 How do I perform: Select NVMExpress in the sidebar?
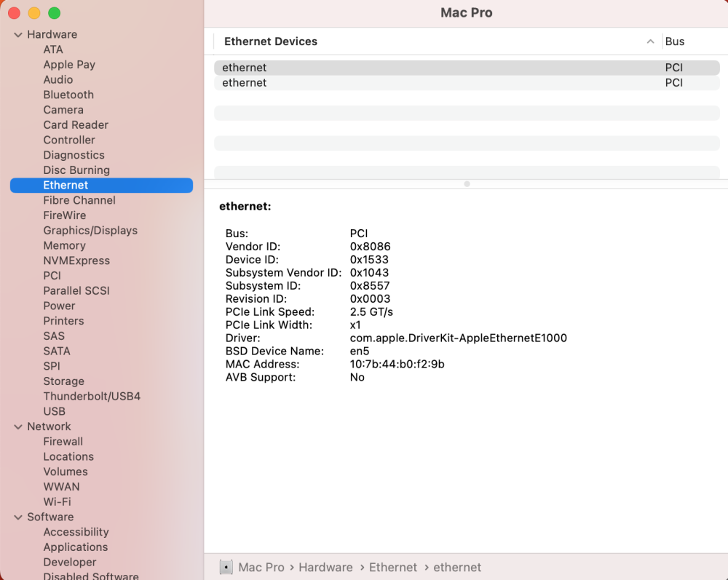76,261
